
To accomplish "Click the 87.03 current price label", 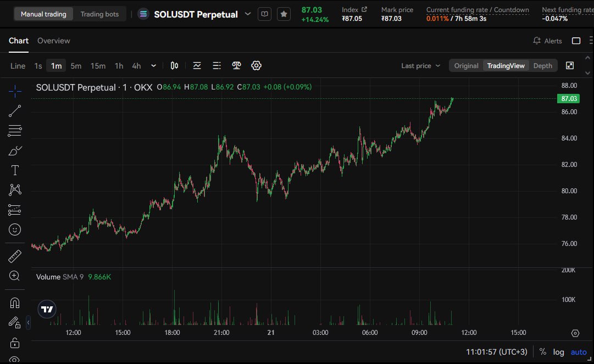I will [x=569, y=98].
